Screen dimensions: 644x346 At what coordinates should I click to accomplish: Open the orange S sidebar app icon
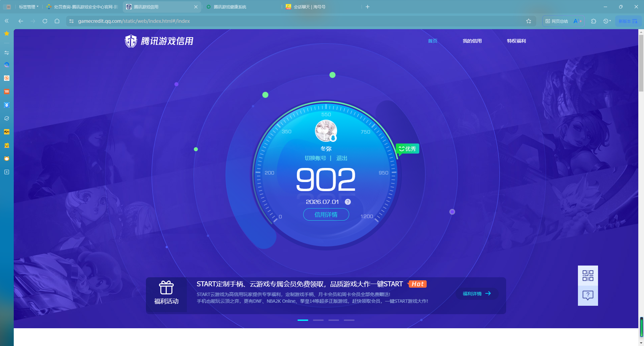[x=6, y=78]
